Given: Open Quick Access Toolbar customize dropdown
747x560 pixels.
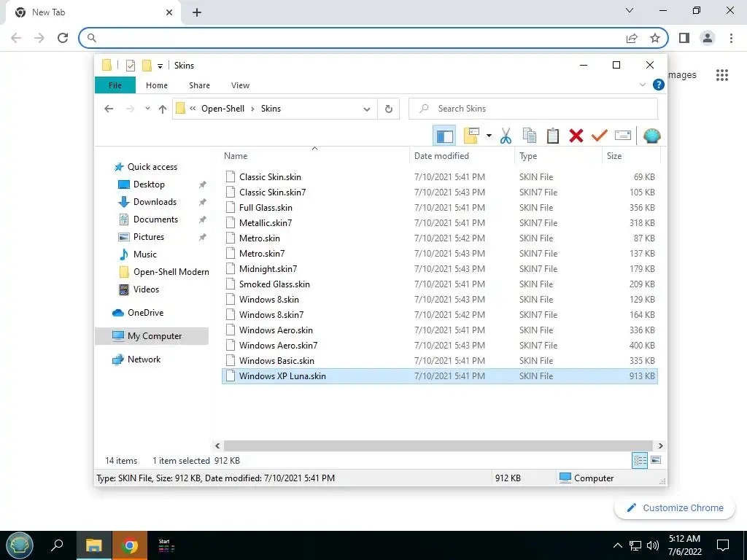Looking at the screenshot, I should point(160,66).
